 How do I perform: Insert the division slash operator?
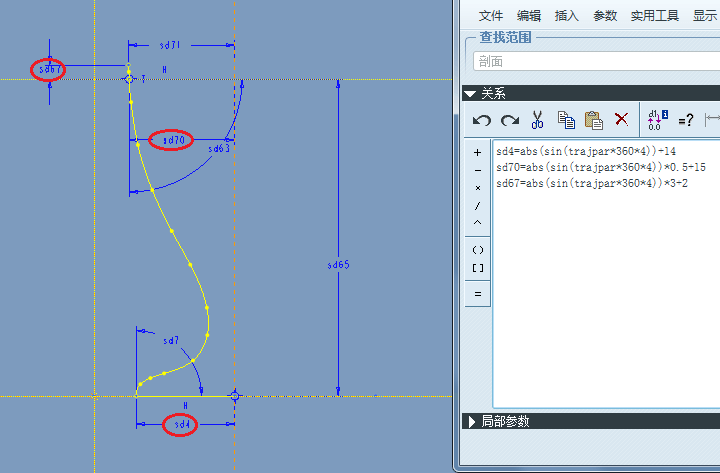click(x=478, y=206)
